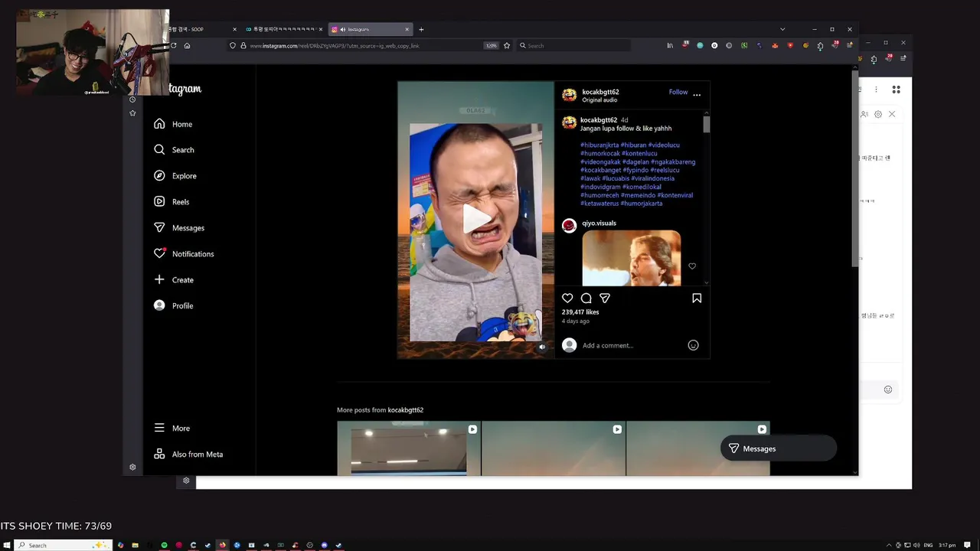Open Instagram Home from sidebar
Viewport: 980px width, 551px height.
tap(173, 124)
